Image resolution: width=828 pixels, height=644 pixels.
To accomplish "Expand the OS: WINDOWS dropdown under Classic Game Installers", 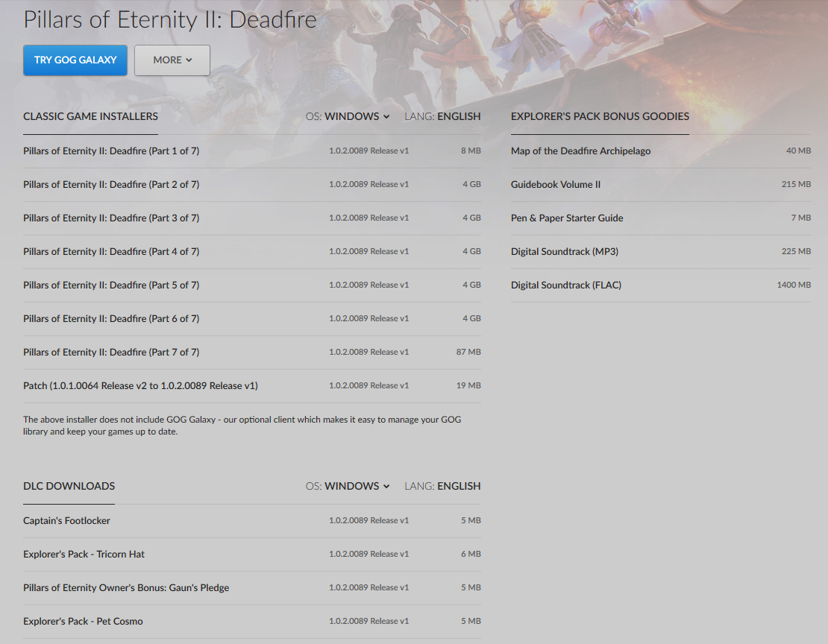I will [x=348, y=116].
